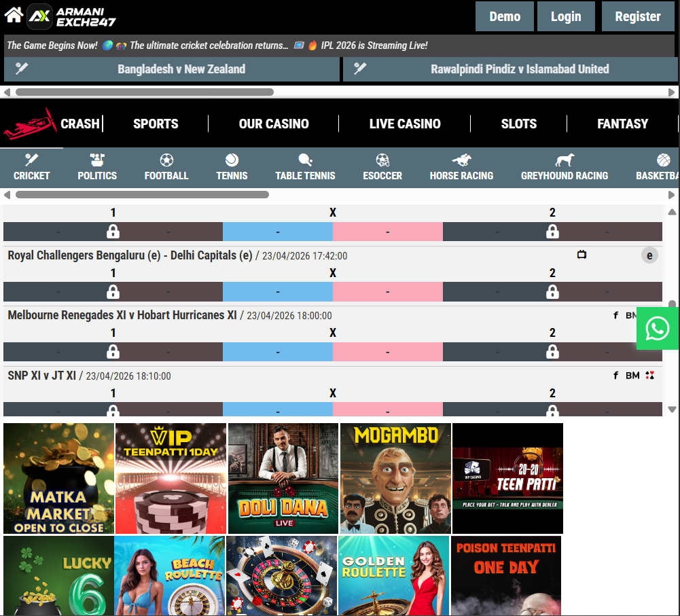The width and height of the screenshot is (680, 616).
Task: Click the 'e' badge on Royal Challengers row
Action: (x=649, y=255)
